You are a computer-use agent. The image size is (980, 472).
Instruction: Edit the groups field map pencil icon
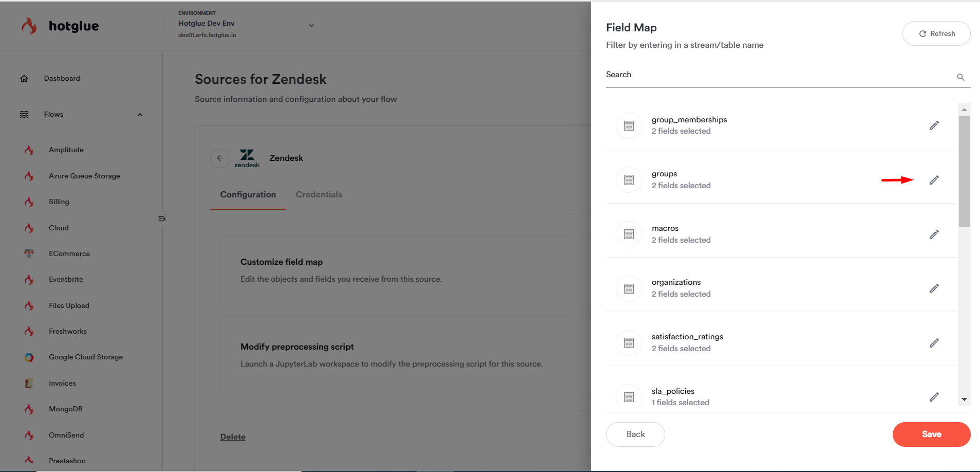tap(934, 180)
